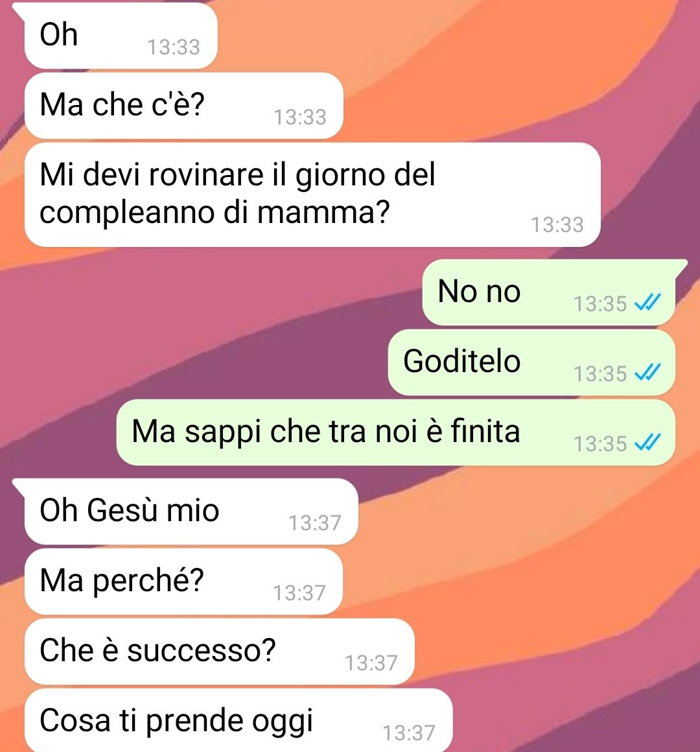Select 'Ma sappi che tra noi è finita' message
Image resolution: width=700 pixels, height=752 pixels.
[396, 432]
